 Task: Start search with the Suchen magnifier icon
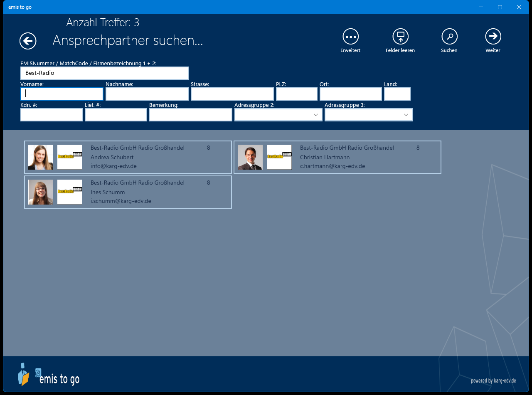[x=449, y=37]
